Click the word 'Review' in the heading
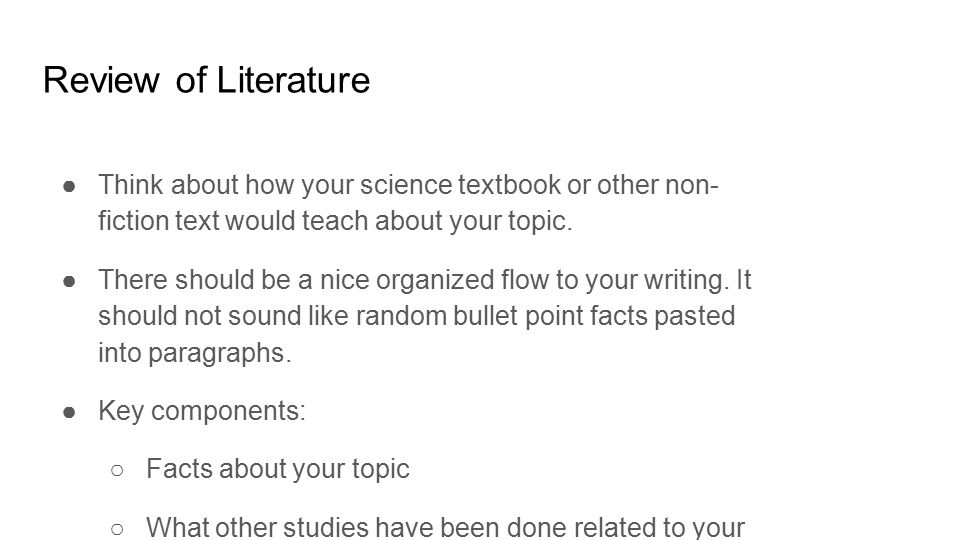This screenshot has height=540, width=960. tap(101, 80)
